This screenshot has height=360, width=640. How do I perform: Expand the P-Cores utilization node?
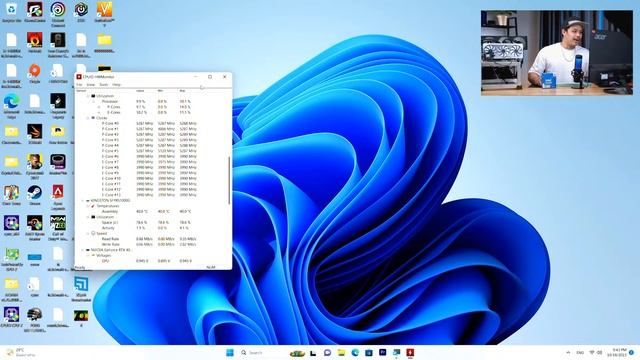point(99,107)
